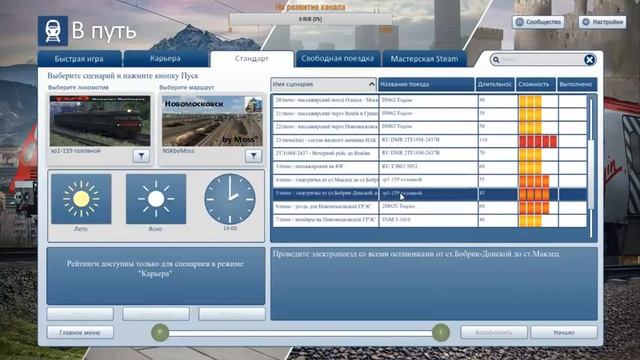Click the right green slider handle

coord(441,332)
